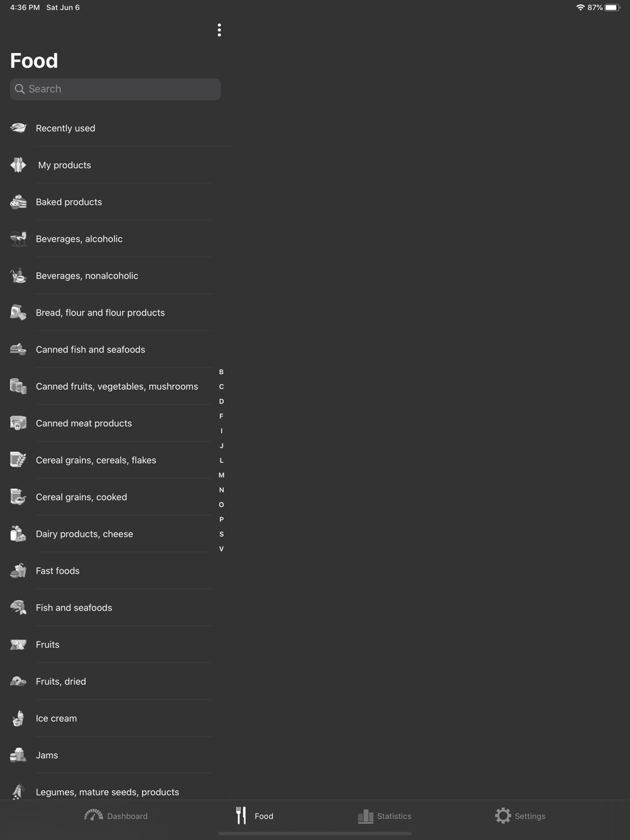Click the Ice cream cone icon
This screenshot has height=840, width=630.
coord(18,718)
